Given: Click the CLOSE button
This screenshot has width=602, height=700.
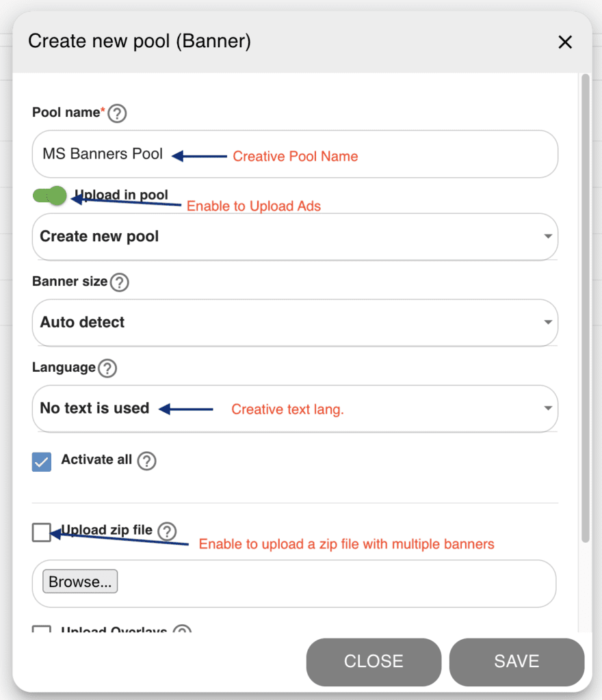Looking at the screenshot, I should pyautogui.click(x=374, y=662).
